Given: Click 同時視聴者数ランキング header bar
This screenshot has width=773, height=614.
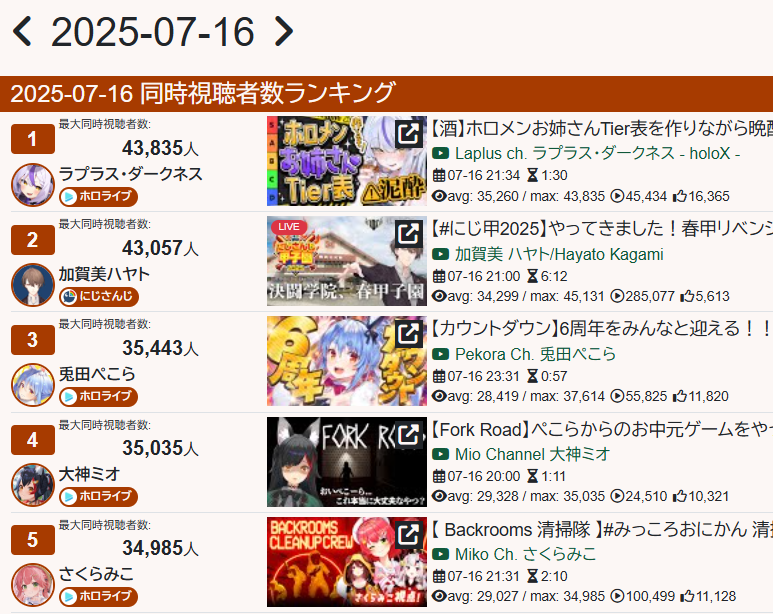Looking at the screenshot, I should (x=386, y=94).
